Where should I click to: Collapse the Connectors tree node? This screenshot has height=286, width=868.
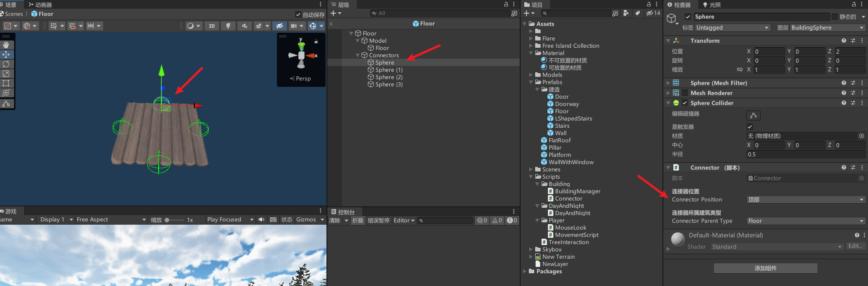point(357,55)
